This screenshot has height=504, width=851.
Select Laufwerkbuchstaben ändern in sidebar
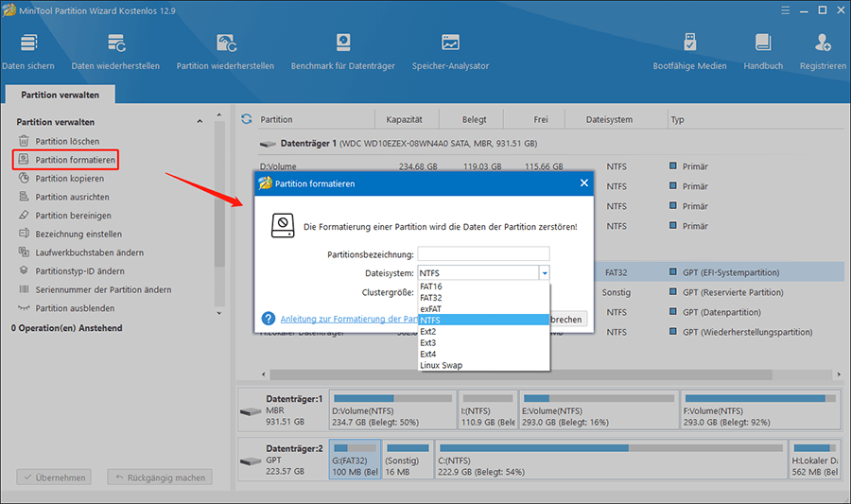pyautogui.click(x=90, y=252)
